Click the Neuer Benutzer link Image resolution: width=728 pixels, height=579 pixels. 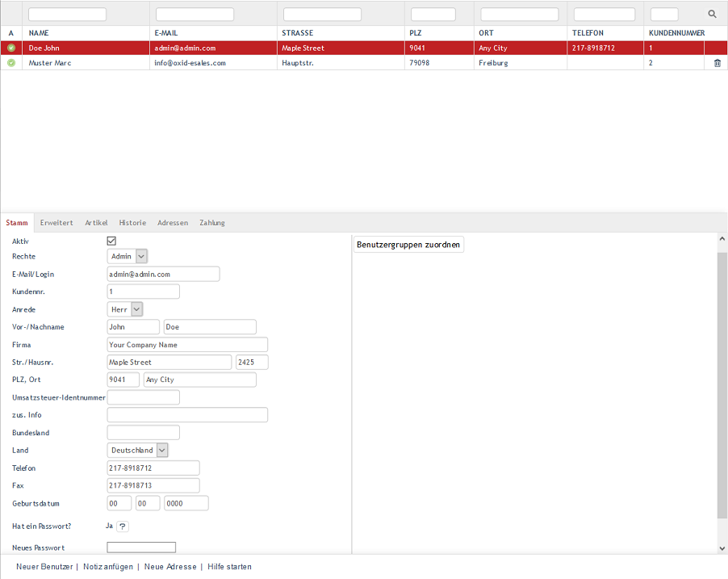(x=44, y=567)
